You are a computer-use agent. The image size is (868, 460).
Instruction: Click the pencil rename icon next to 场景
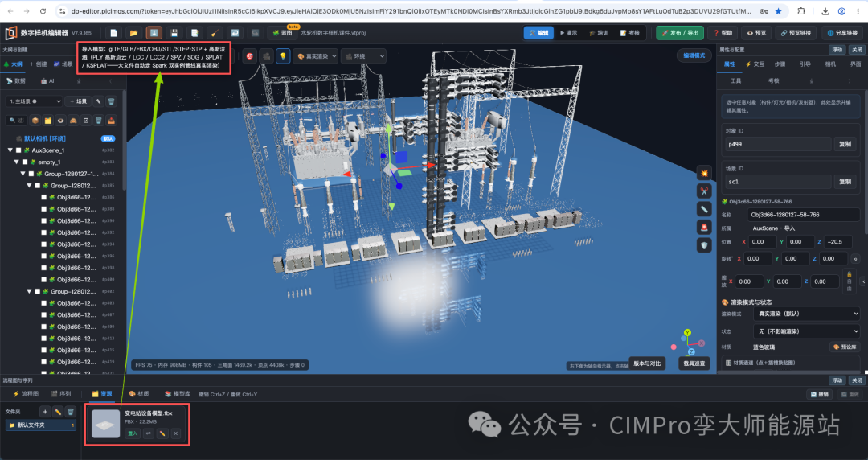point(99,101)
